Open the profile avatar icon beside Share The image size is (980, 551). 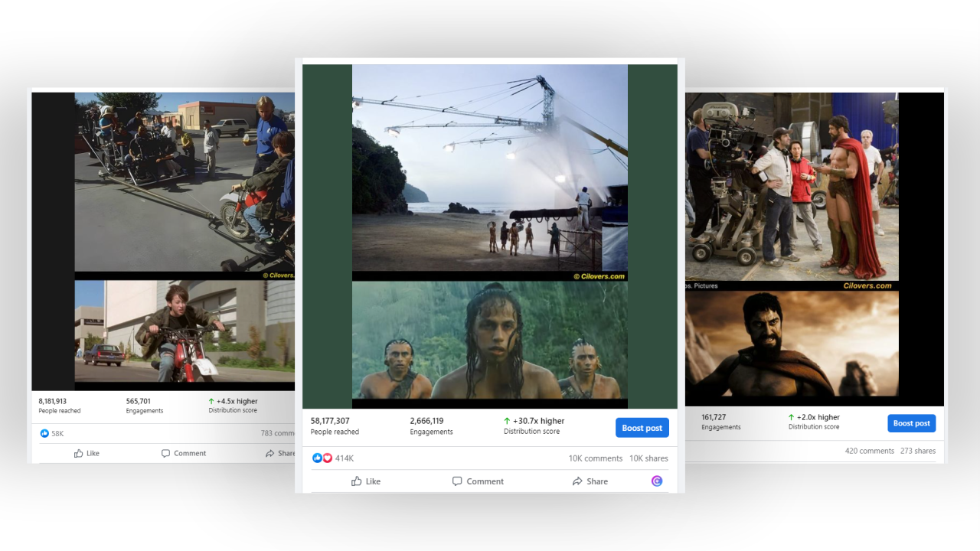coord(657,481)
